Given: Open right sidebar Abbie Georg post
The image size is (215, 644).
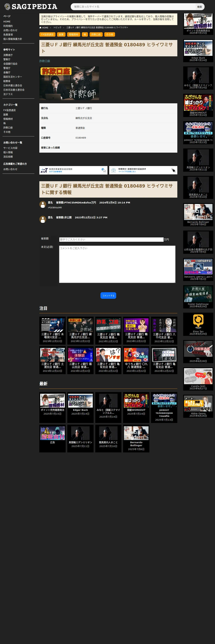Looking at the screenshot, I should click(198, 406).
